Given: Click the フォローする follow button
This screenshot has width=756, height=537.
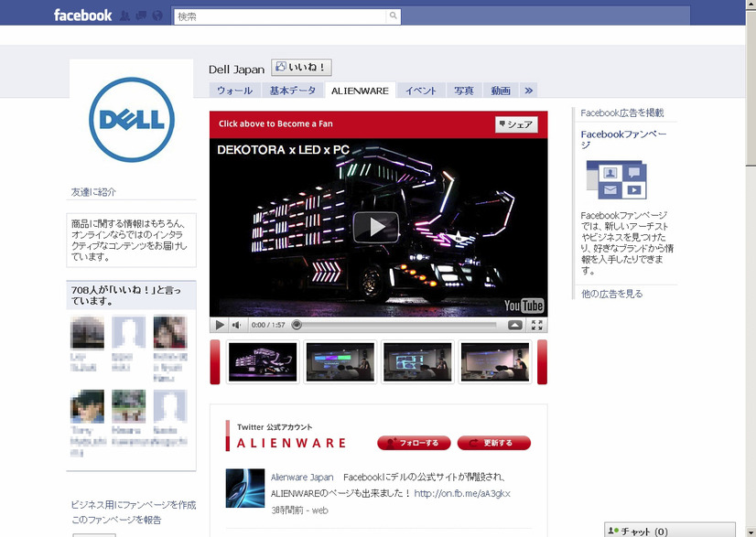Looking at the screenshot, I should [415, 443].
